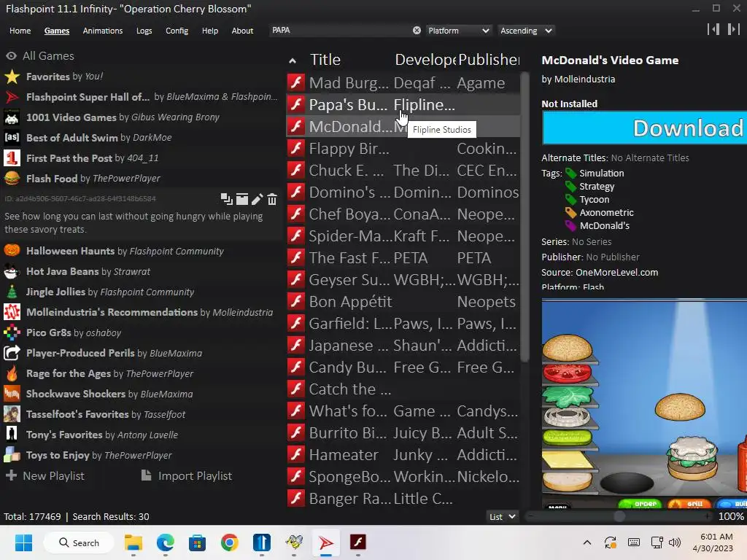Open the About tab
Image resolution: width=747 pixels, height=560 pixels.
(242, 31)
